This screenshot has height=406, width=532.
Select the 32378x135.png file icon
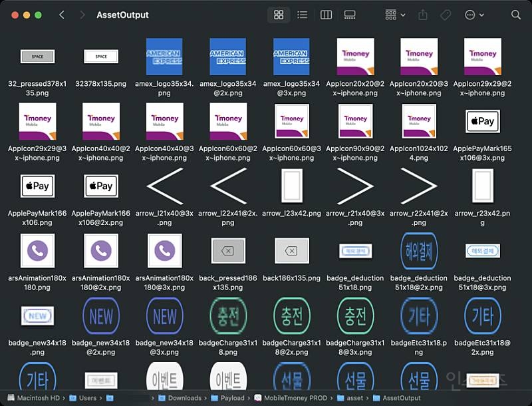101,57
